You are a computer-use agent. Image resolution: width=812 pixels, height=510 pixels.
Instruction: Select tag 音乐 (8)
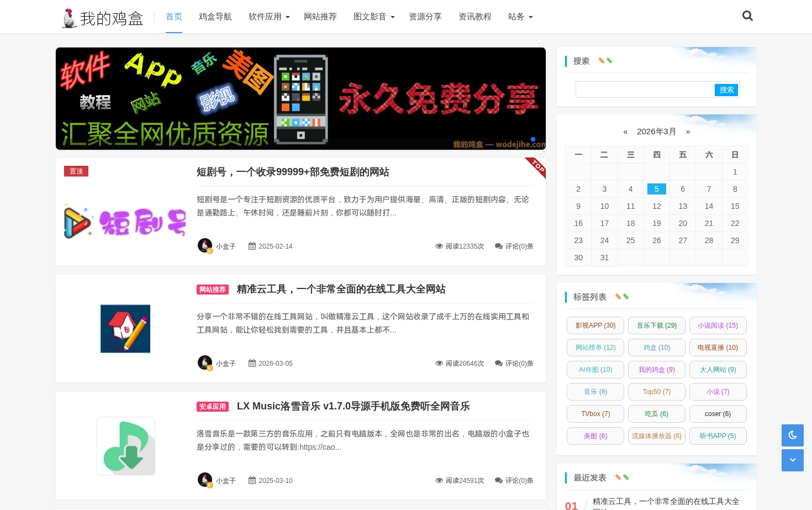[595, 392]
